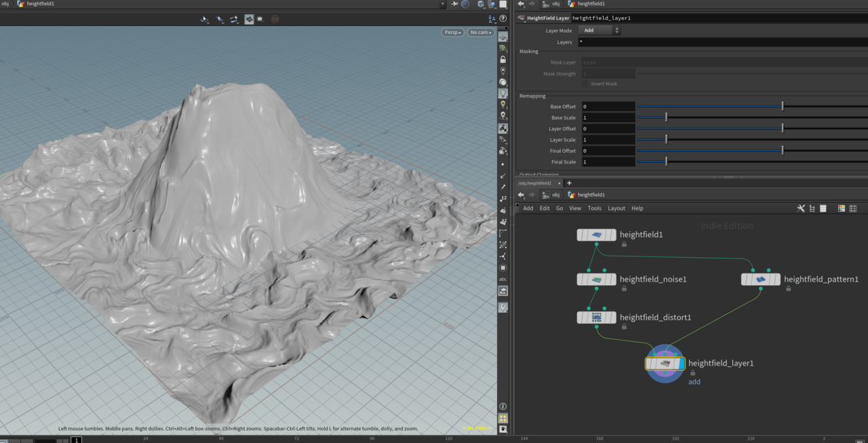Click the heightfield_noise1 node icon
The width and height of the screenshot is (868, 443).
pyautogui.click(x=597, y=280)
